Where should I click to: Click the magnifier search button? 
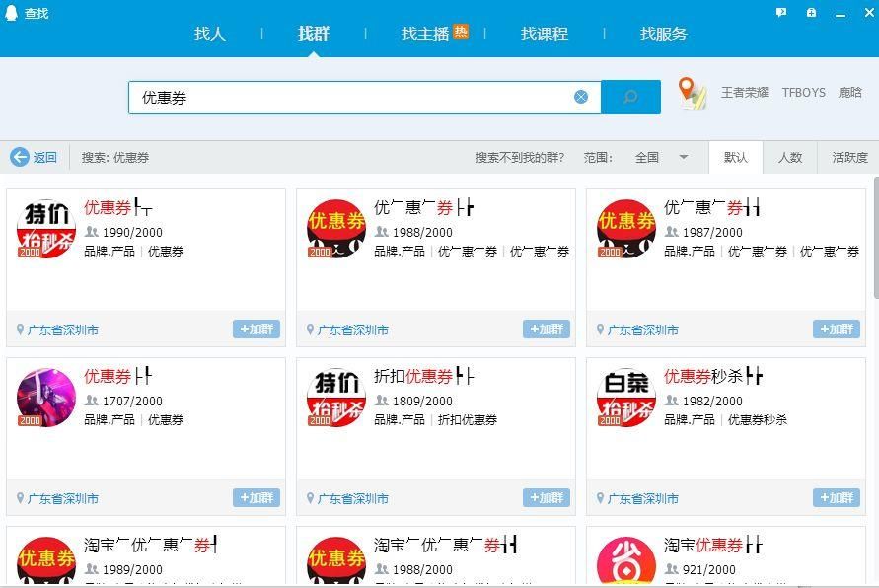[630, 97]
